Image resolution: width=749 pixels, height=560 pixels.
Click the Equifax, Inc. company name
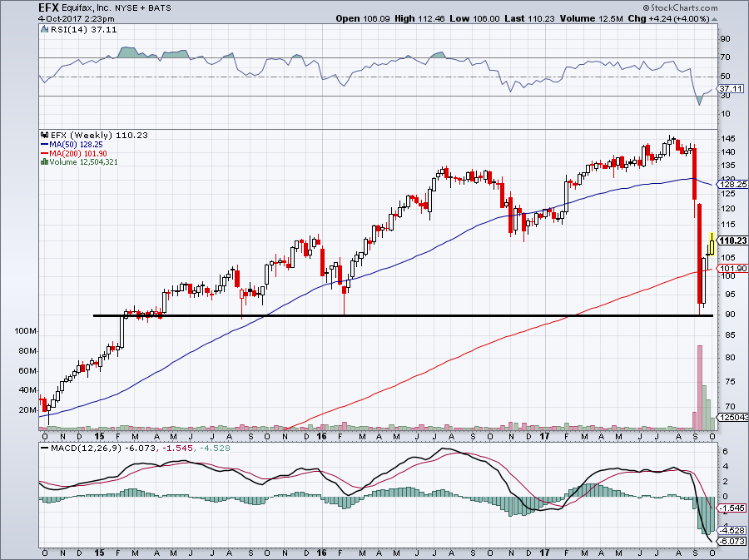point(86,8)
